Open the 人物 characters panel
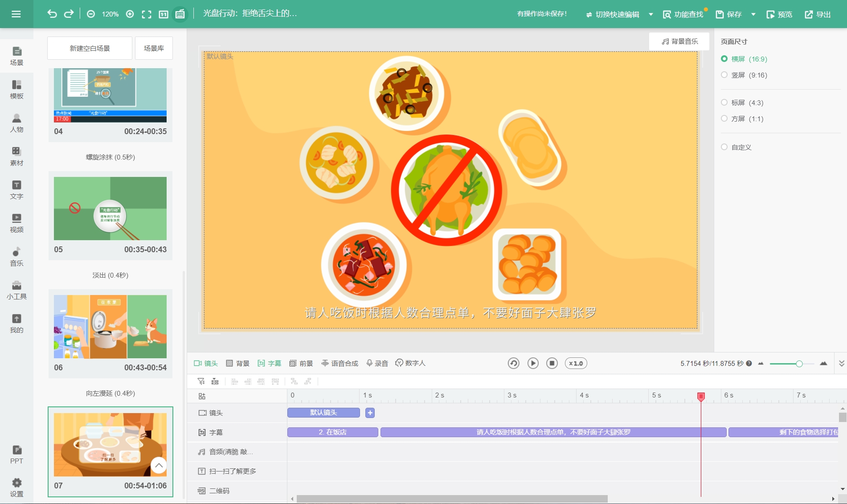 point(16,123)
